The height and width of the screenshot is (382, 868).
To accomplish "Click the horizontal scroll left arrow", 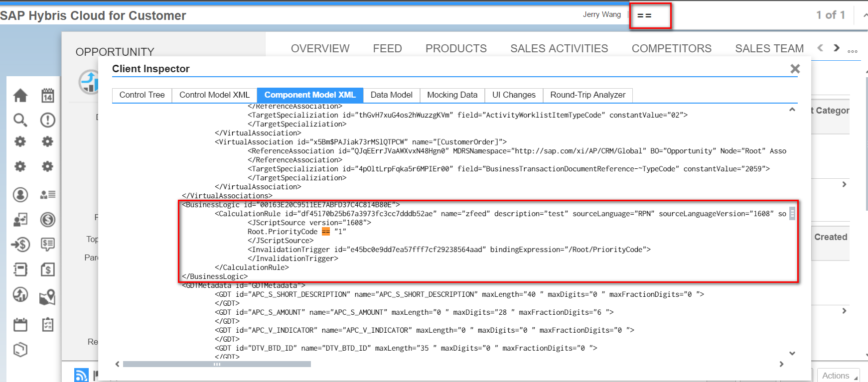I will (117, 364).
